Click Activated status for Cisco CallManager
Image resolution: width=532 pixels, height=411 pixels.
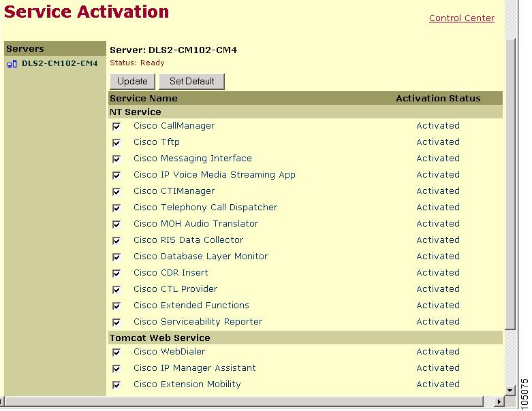pyautogui.click(x=438, y=126)
